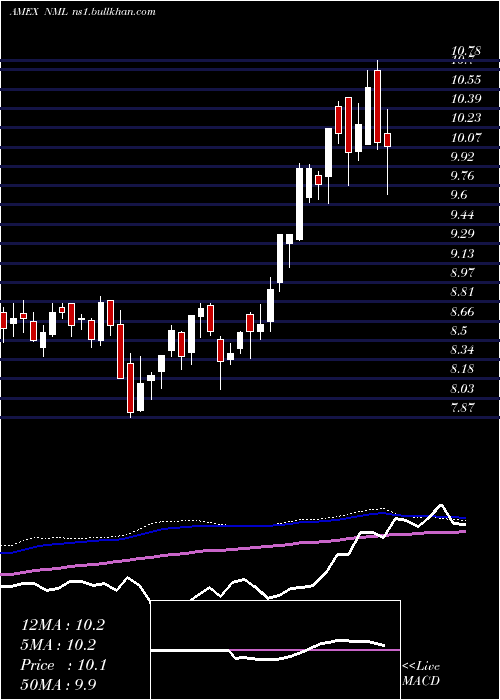Click the 9.29 price axis label
The width and height of the screenshot is (500, 700).
(463, 233)
